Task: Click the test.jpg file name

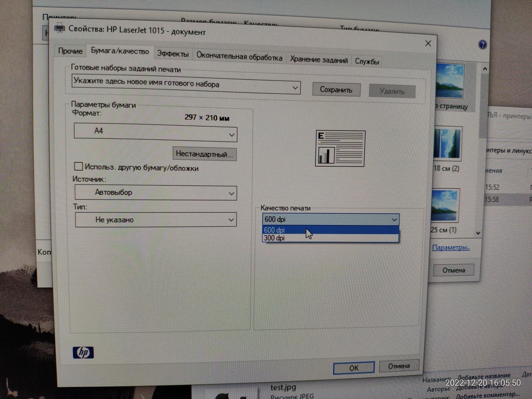Action: point(283,387)
